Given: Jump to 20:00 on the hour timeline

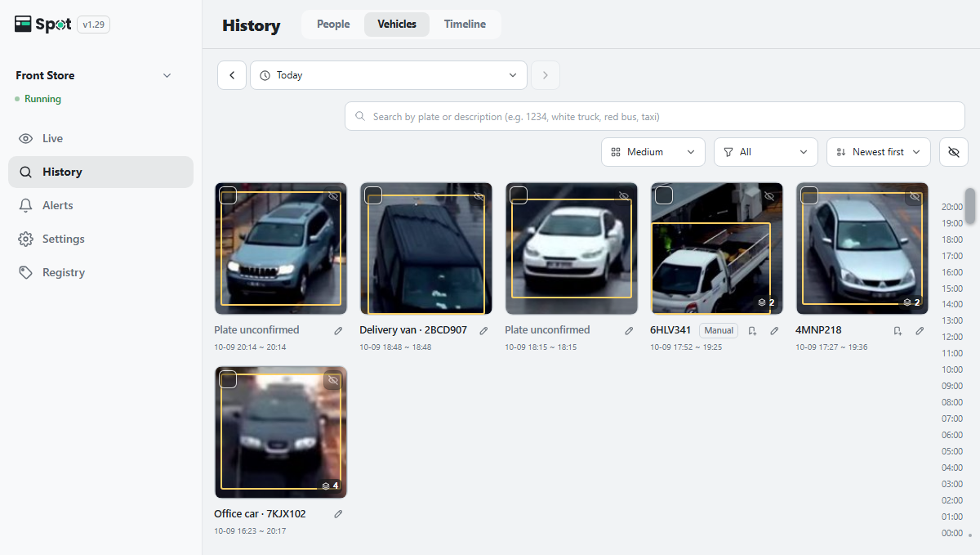Looking at the screenshot, I should point(952,207).
